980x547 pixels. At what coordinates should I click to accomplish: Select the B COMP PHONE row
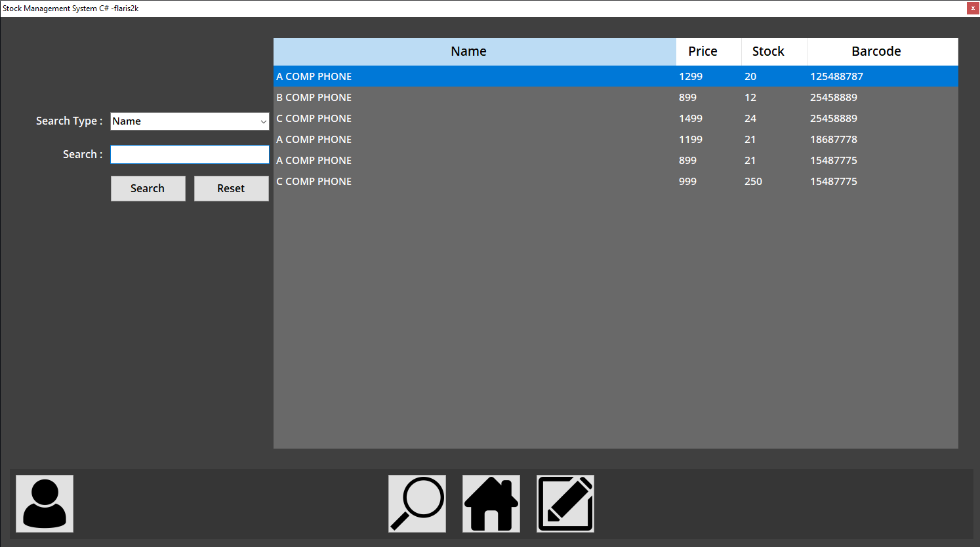[x=459, y=97]
